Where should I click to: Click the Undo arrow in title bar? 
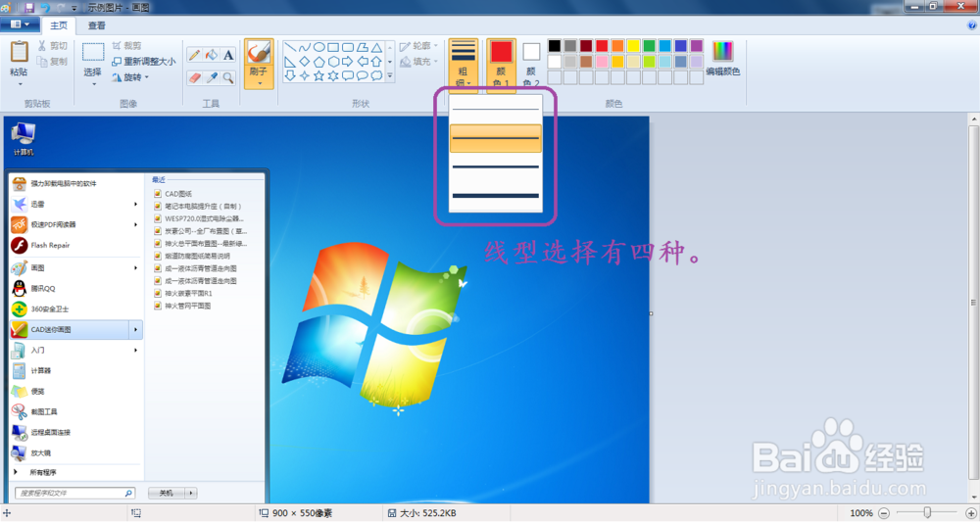click(x=45, y=8)
